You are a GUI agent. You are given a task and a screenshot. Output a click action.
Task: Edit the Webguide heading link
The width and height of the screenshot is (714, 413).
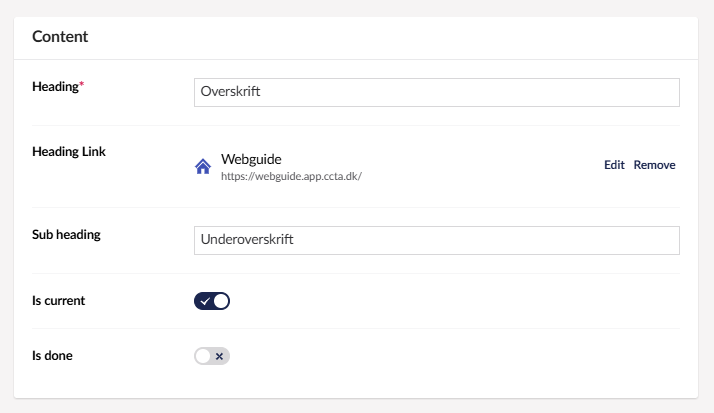pos(614,165)
